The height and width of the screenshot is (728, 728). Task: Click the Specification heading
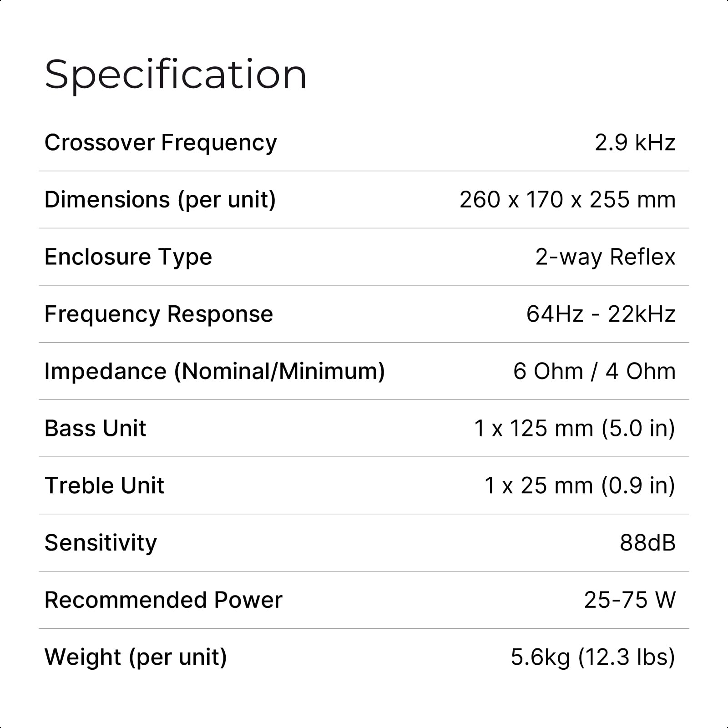pos(176,74)
